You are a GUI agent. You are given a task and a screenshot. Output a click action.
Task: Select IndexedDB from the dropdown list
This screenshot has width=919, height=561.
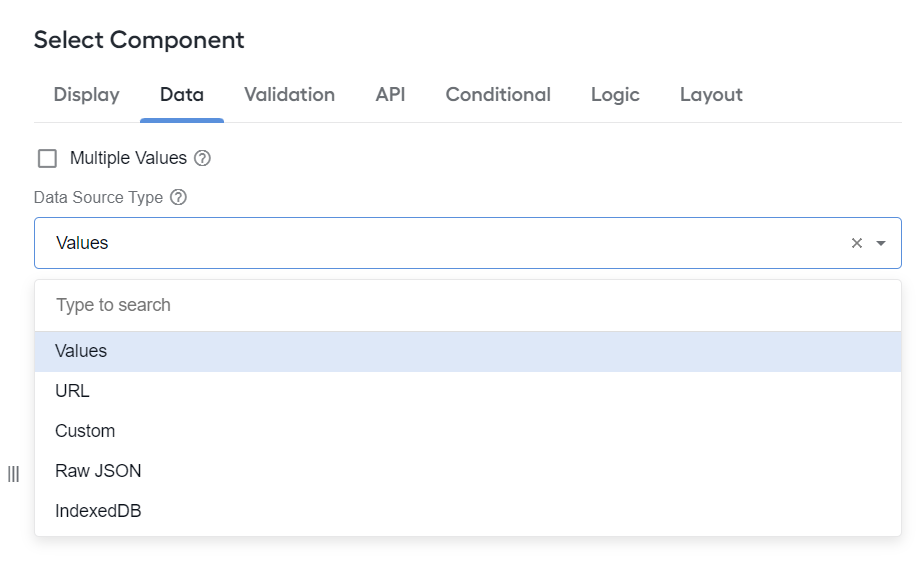pyautogui.click(x=468, y=511)
